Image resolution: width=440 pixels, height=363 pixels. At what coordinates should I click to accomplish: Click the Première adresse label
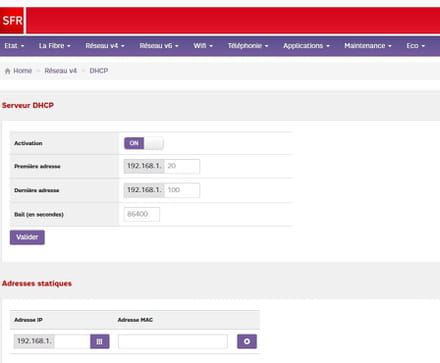pyautogui.click(x=37, y=166)
